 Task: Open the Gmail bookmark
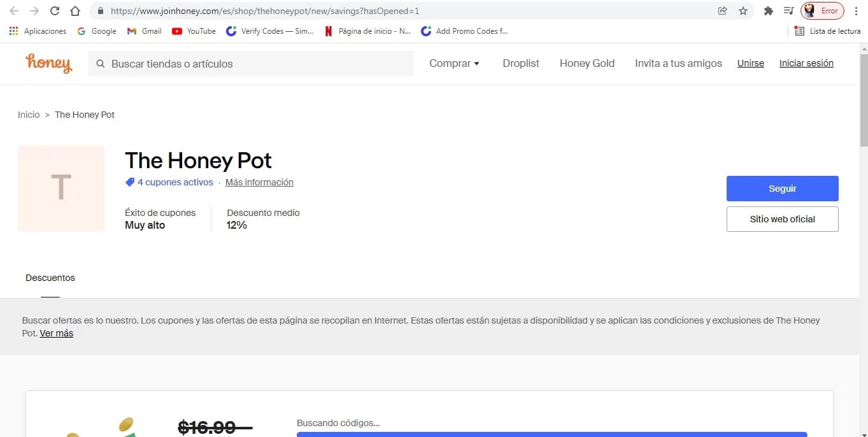pyautogui.click(x=145, y=31)
